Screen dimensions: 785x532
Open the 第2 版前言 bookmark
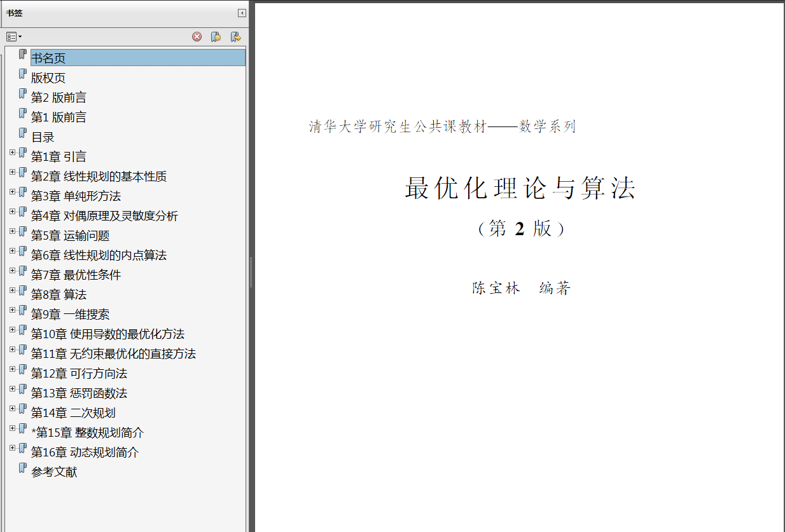point(59,98)
